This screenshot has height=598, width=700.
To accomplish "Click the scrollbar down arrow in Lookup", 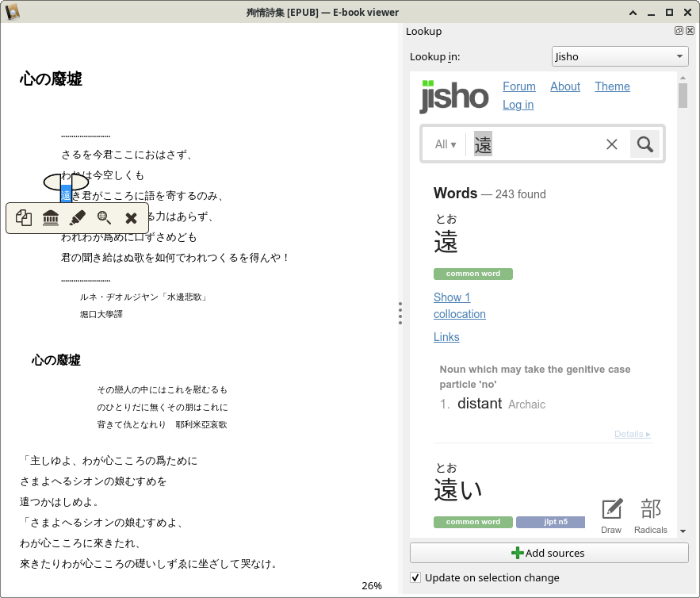I will point(683,531).
